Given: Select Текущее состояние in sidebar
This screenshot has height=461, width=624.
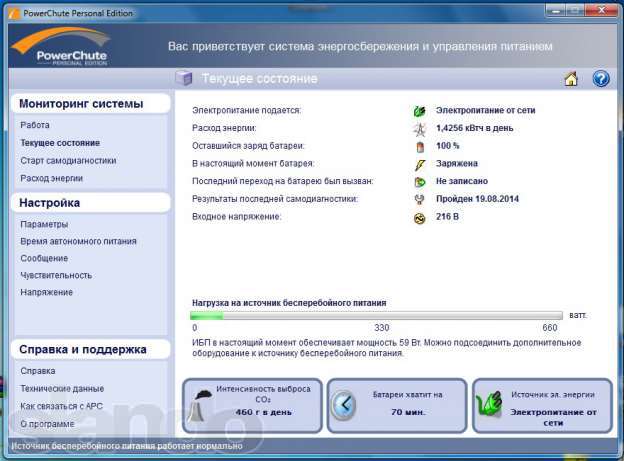Looking at the screenshot, I should point(60,143).
